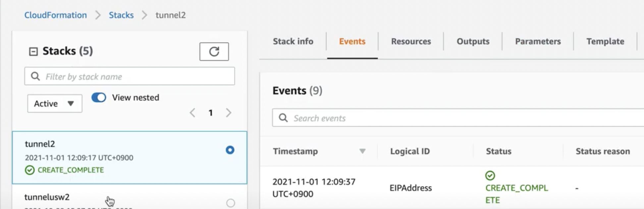This screenshot has height=209, width=644.
Task: Click the tunnel2 creation time 2021-11-01 12:09:17
Action: (x=79, y=158)
